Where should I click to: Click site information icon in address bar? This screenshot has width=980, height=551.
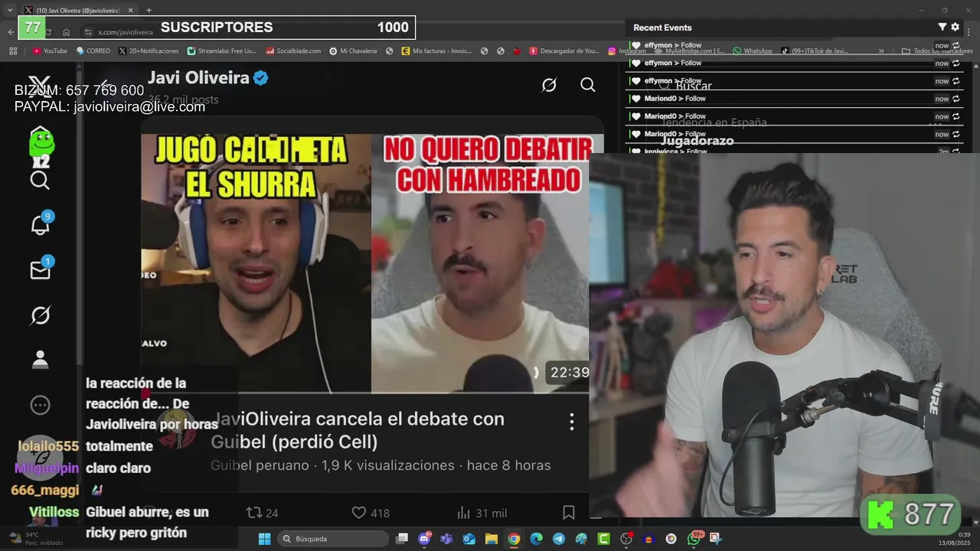(x=88, y=32)
